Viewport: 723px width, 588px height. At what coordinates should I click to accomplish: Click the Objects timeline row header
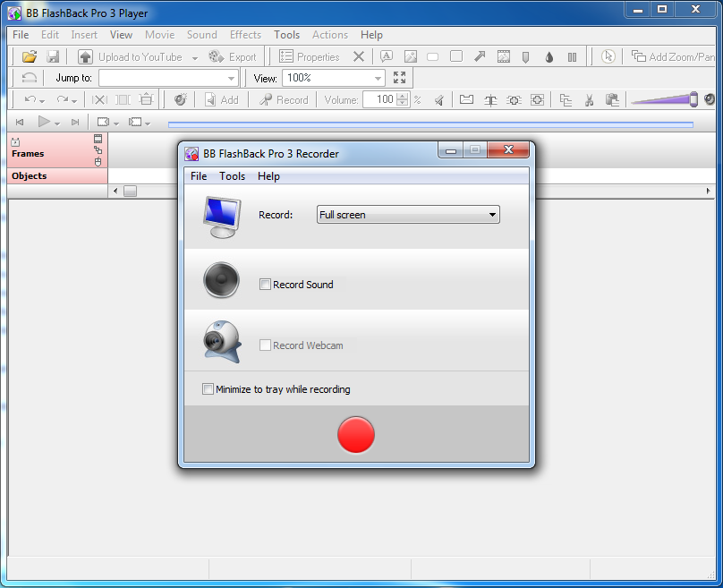tap(57, 175)
